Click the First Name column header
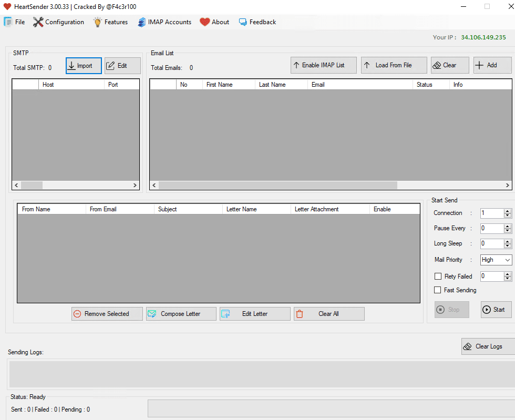The image size is (515, 420). click(x=229, y=85)
